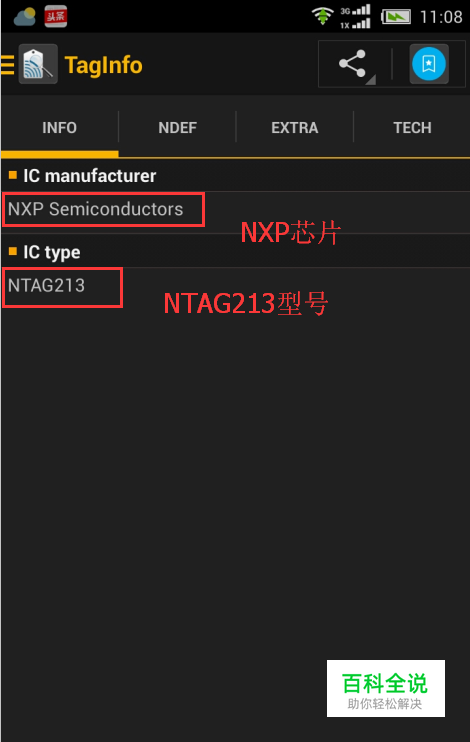
Task: Tap the share icon in the toolbar
Action: (x=353, y=64)
